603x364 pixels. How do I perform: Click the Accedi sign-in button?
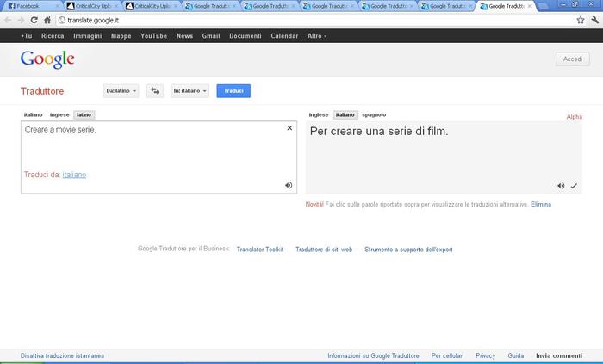(573, 59)
